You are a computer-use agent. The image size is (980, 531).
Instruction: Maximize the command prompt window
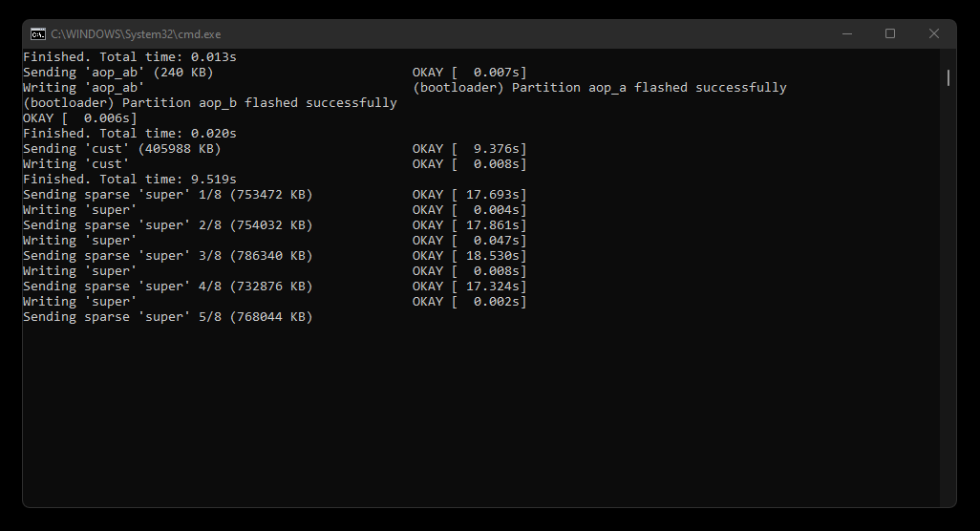click(x=890, y=33)
